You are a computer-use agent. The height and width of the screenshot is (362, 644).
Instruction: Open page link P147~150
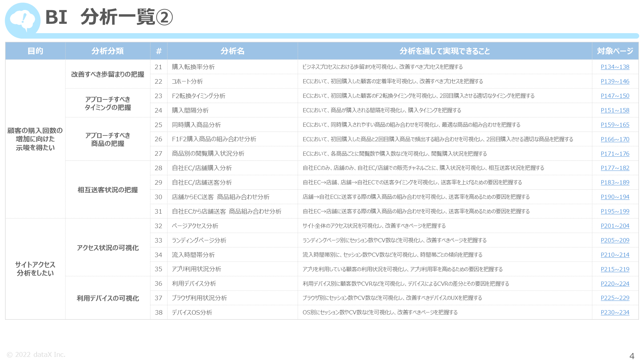(x=615, y=96)
